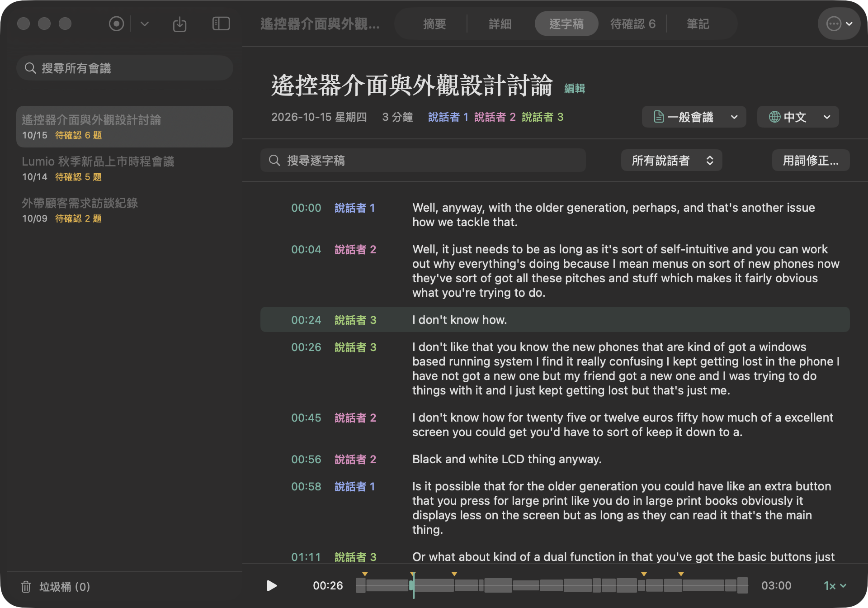Focus the 搜尋所有會議 search field
This screenshot has height=608, width=868.
(125, 68)
